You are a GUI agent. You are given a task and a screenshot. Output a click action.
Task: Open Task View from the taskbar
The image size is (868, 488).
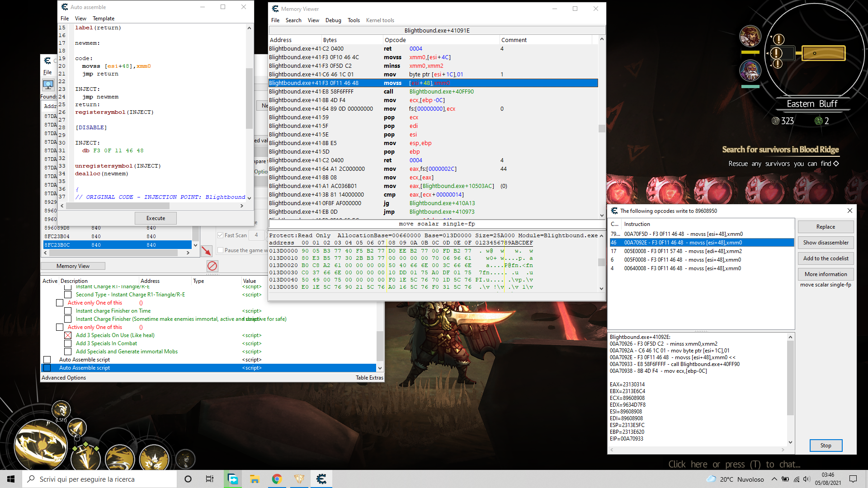(x=209, y=479)
